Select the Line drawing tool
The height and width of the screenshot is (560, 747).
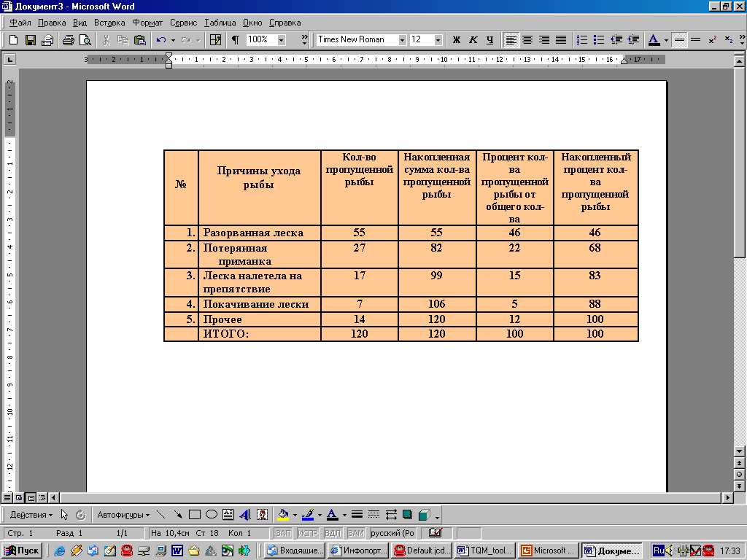click(x=161, y=515)
